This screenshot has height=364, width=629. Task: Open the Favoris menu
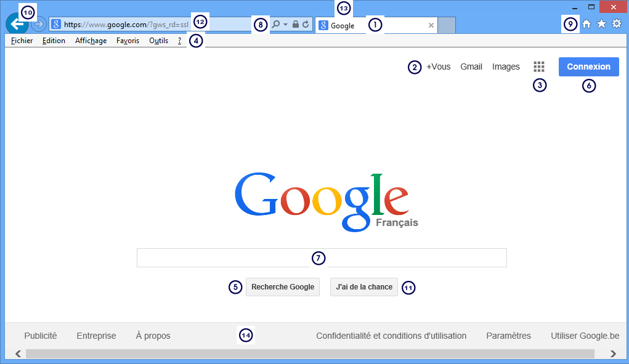(x=128, y=41)
